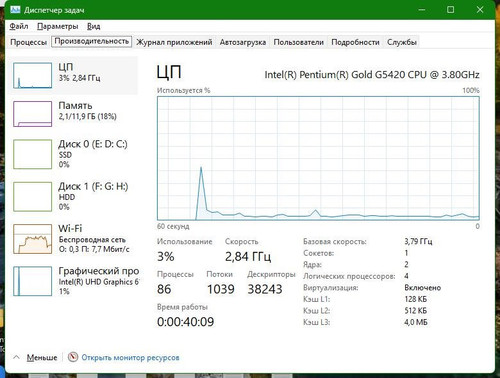Click the Дескрипторы count 38243

tap(265, 289)
